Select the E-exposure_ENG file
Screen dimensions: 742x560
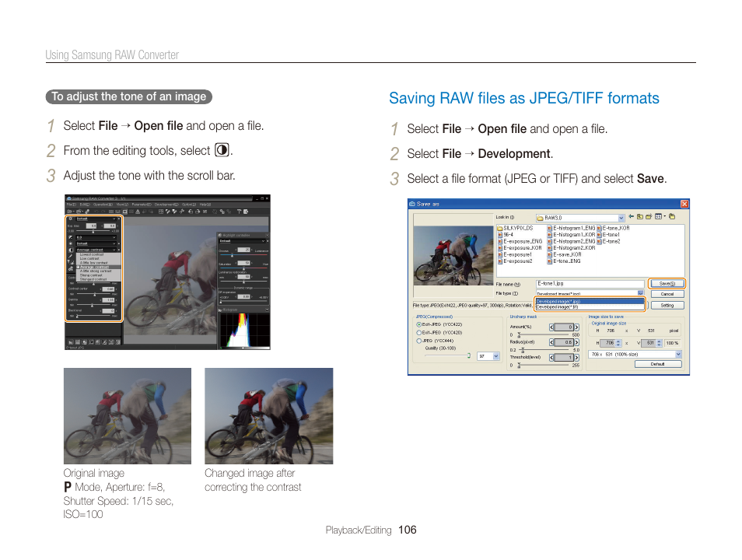click(520, 241)
